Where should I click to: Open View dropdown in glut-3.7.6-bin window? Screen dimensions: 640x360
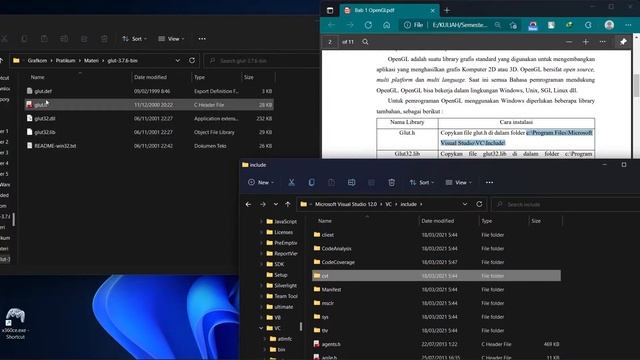(x=171, y=39)
